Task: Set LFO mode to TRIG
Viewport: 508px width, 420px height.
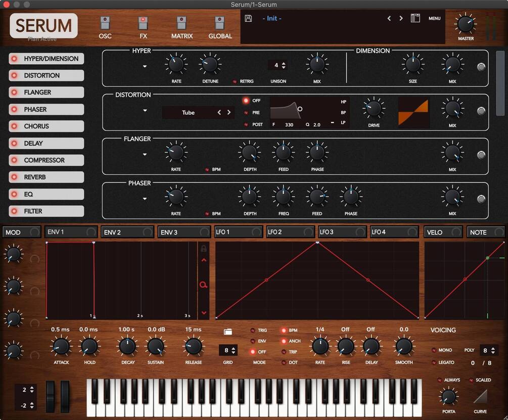Action: point(252,331)
